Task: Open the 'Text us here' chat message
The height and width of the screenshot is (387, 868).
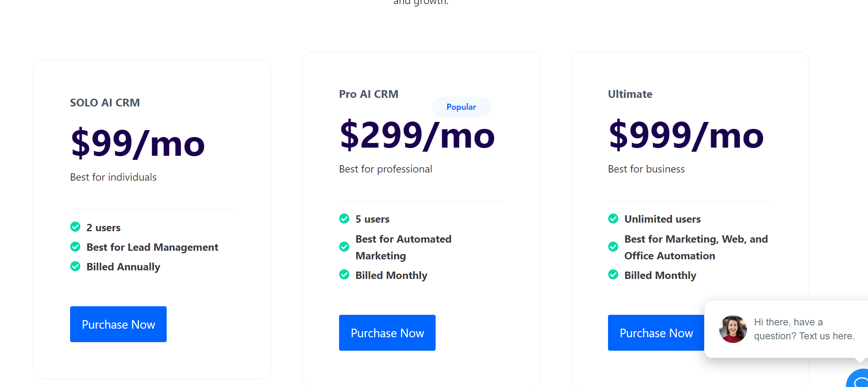Action: (804, 329)
